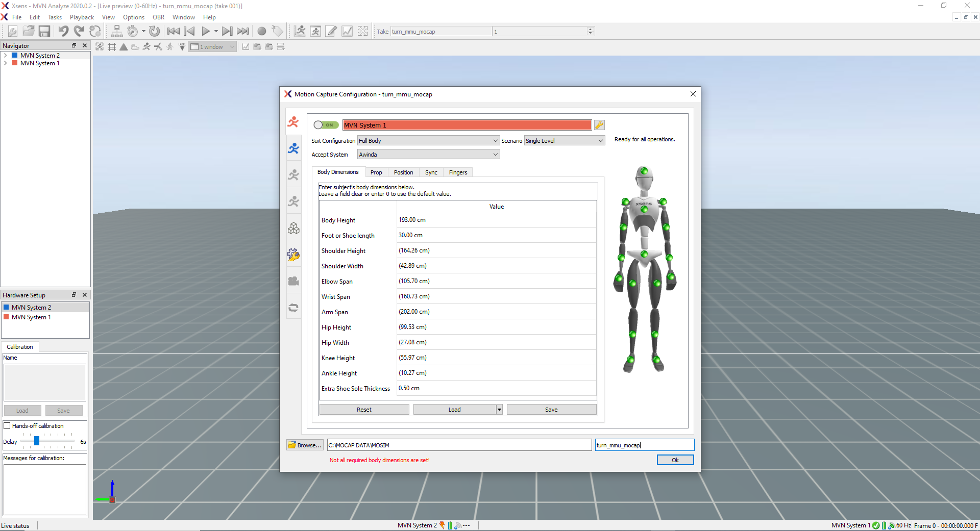Click the blue running figure dialog sidebar icon
Viewport: 980px width, 531px height.
(293, 148)
